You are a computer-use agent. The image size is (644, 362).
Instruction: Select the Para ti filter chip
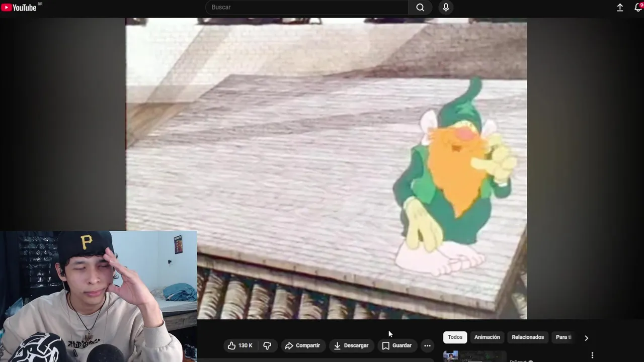tap(563, 337)
